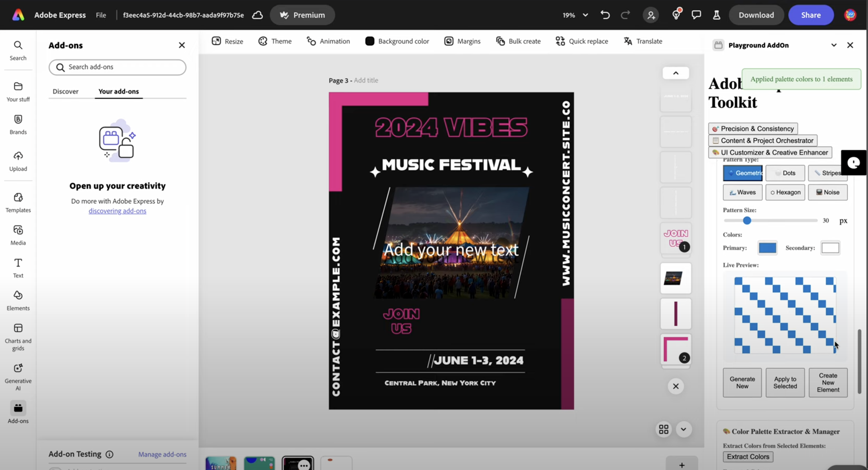Viewport: 868px width, 470px height.
Task: Click the grid view icon
Action: pyautogui.click(x=664, y=429)
